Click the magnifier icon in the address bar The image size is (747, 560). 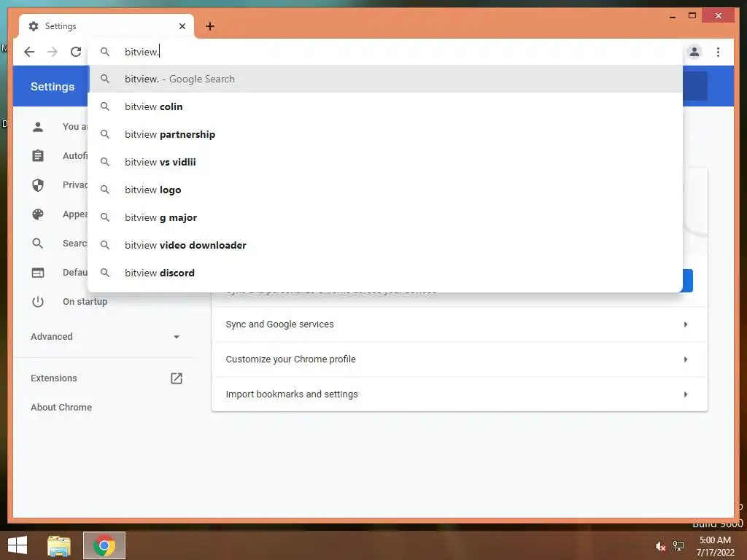point(105,52)
